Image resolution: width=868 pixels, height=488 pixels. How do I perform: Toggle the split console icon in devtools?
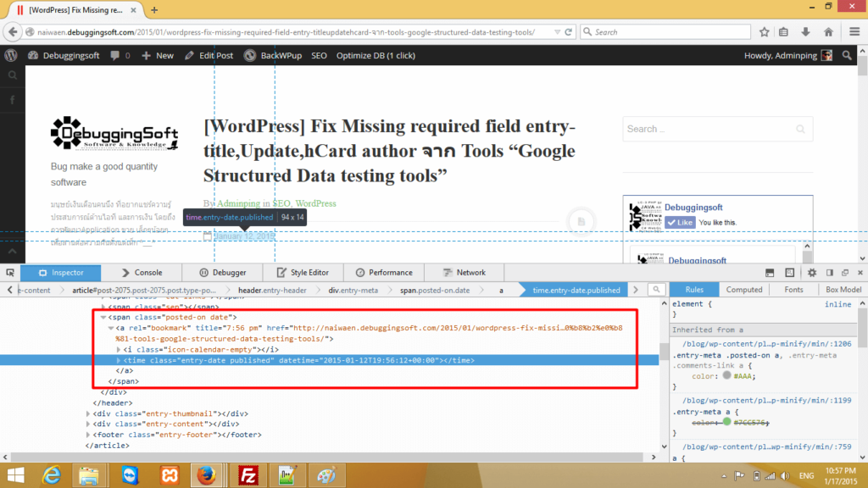tap(770, 273)
